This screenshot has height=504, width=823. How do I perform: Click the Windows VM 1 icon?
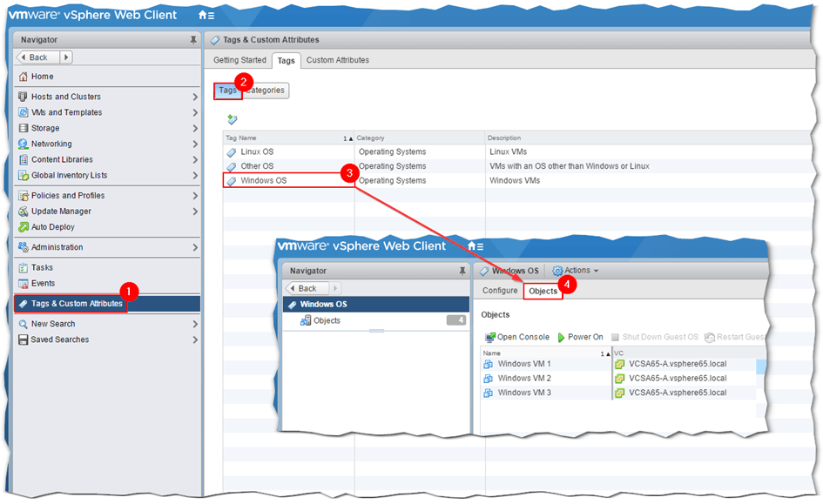[488, 364]
